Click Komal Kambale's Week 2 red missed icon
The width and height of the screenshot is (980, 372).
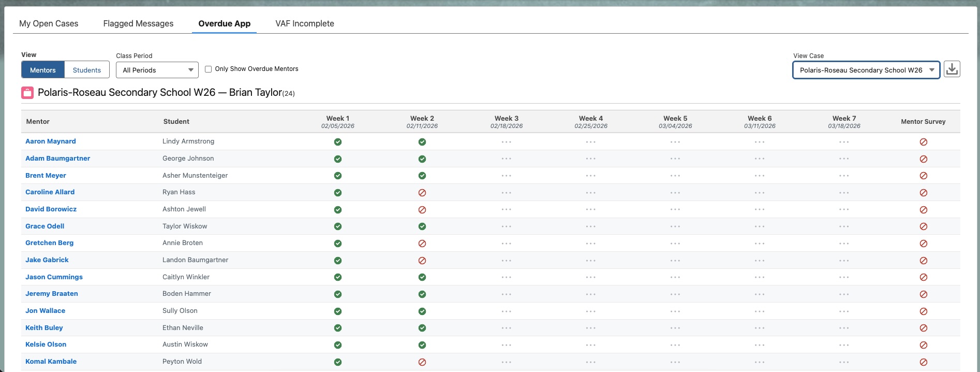[422, 362]
